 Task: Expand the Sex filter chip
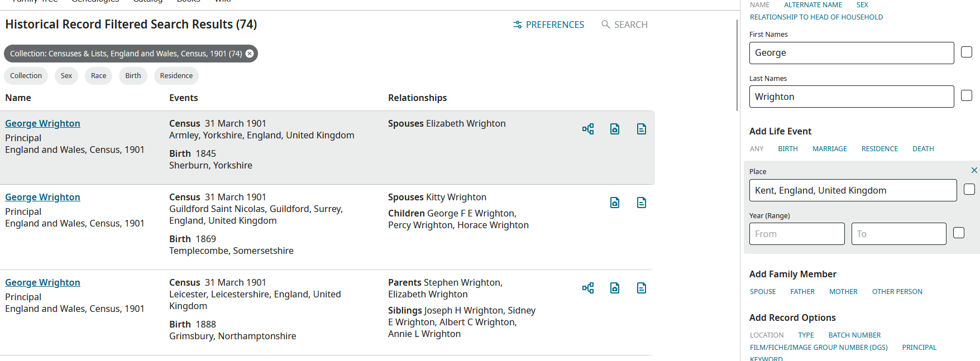coord(66,76)
